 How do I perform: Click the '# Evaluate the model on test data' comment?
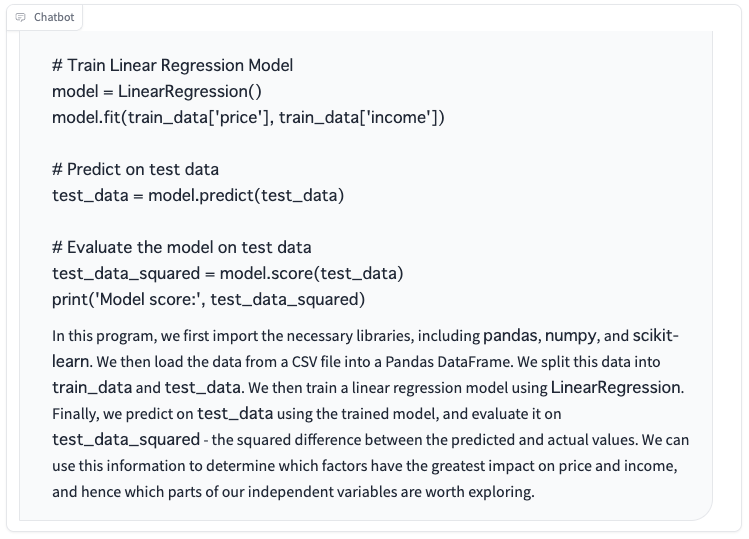(x=182, y=248)
